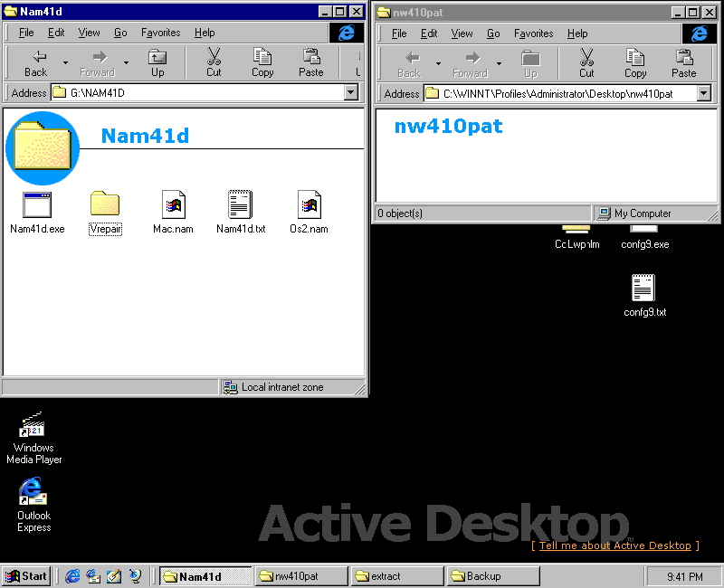
Task: Select the Os2.nam file
Action: click(309, 212)
